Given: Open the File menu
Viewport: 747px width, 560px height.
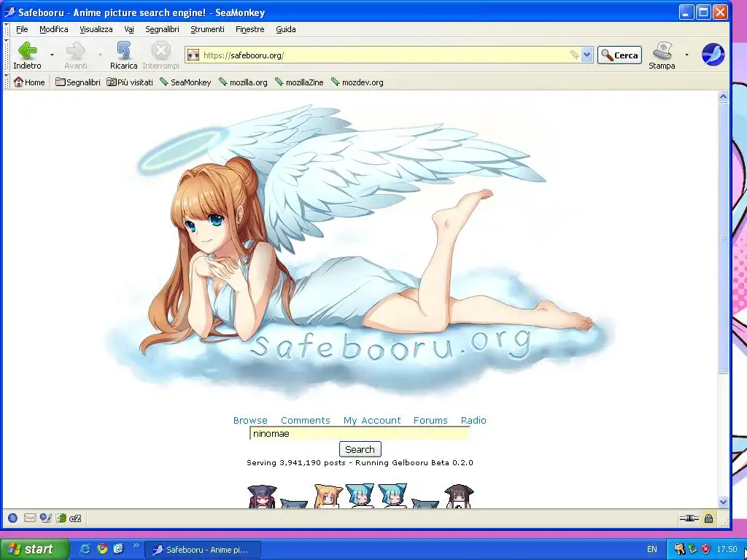Looking at the screenshot, I should (22, 29).
